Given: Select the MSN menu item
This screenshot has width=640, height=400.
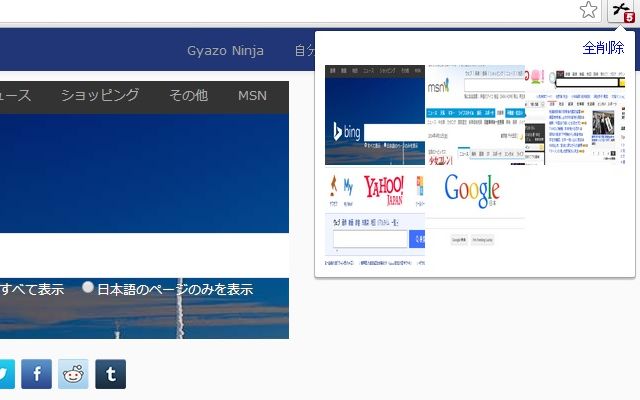Looking at the screenshot, I should [x=252, y=96].
